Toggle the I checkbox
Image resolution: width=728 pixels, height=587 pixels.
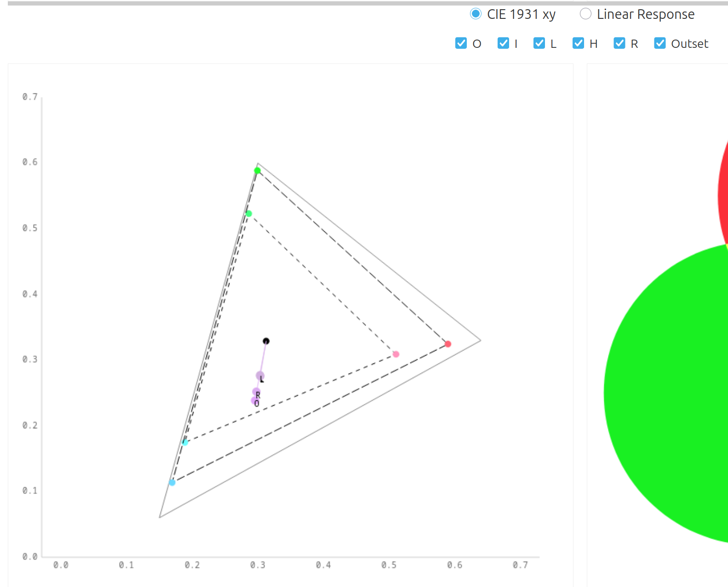pos(504,43)
